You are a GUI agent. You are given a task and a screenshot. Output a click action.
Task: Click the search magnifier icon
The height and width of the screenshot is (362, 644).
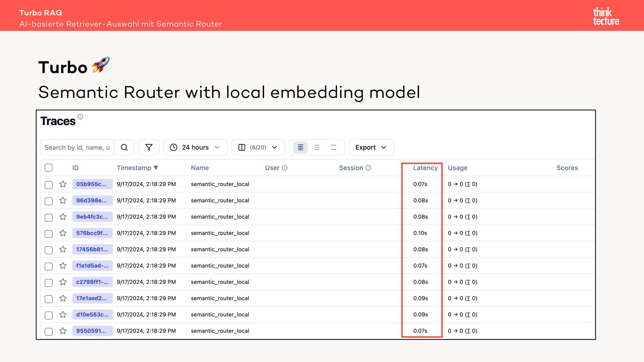click(x=124, y=147)
